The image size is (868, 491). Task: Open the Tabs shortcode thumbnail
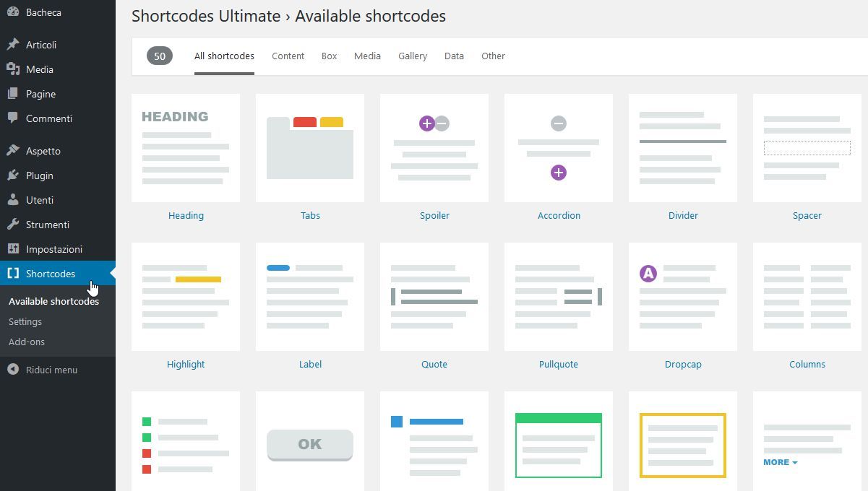coord(310,147)
